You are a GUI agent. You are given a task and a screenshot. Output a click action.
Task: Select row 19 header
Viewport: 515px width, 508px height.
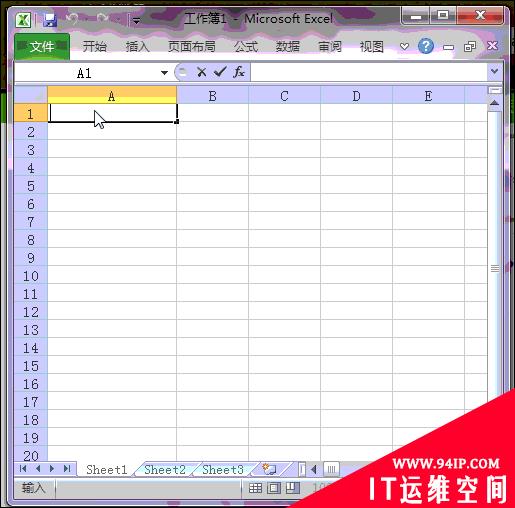(x=31, y=438)
